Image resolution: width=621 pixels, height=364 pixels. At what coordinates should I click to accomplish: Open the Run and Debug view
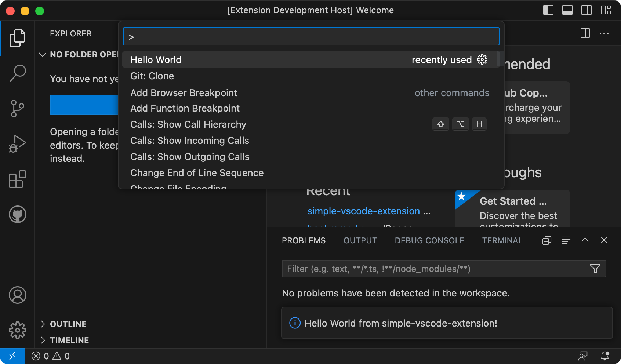[17, 143]
